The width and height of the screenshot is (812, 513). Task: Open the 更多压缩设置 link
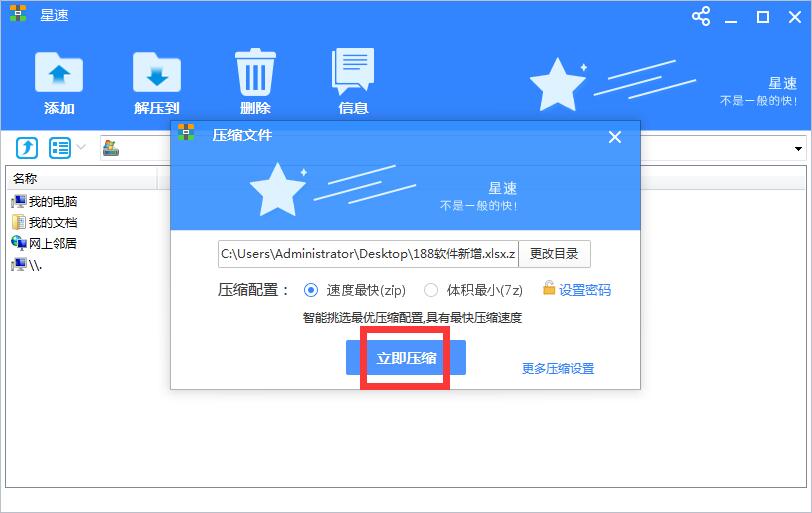click(x=557, y=368)
